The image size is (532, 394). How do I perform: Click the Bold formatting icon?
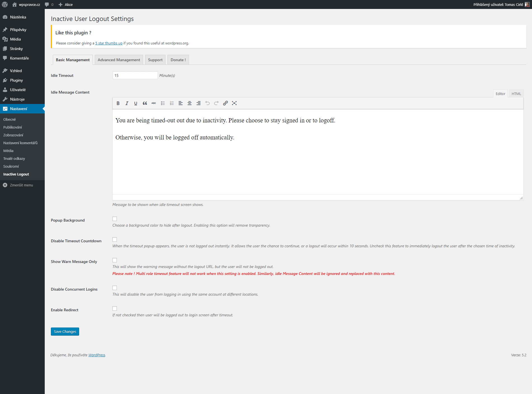(118, 103)
